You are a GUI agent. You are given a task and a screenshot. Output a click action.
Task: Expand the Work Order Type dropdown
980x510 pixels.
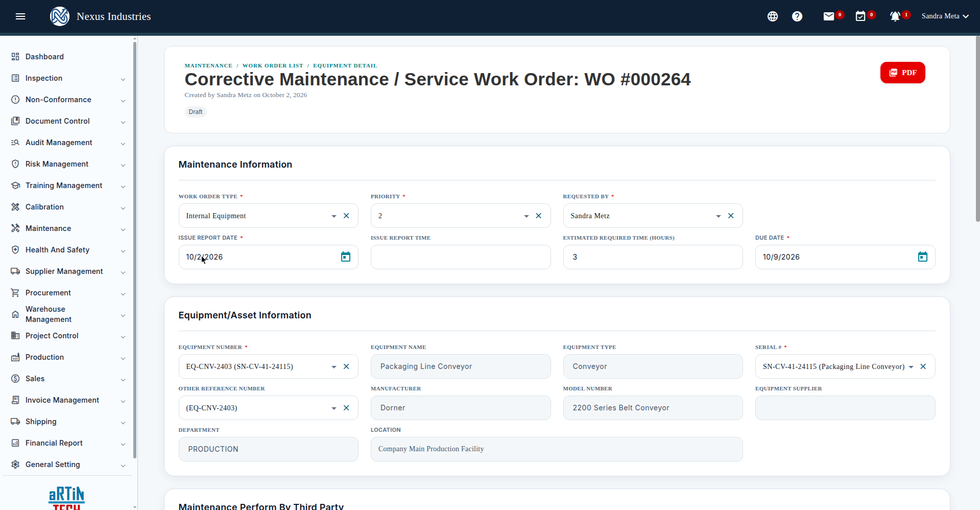334,216
